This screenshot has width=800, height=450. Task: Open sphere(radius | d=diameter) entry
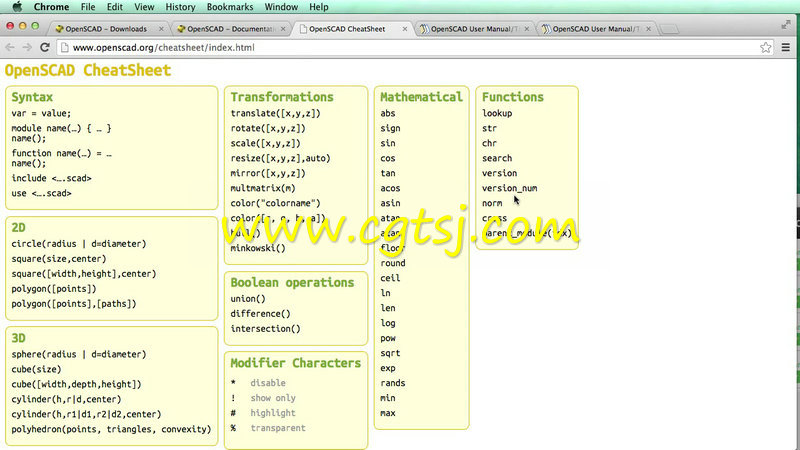click(x=79, y=354)
